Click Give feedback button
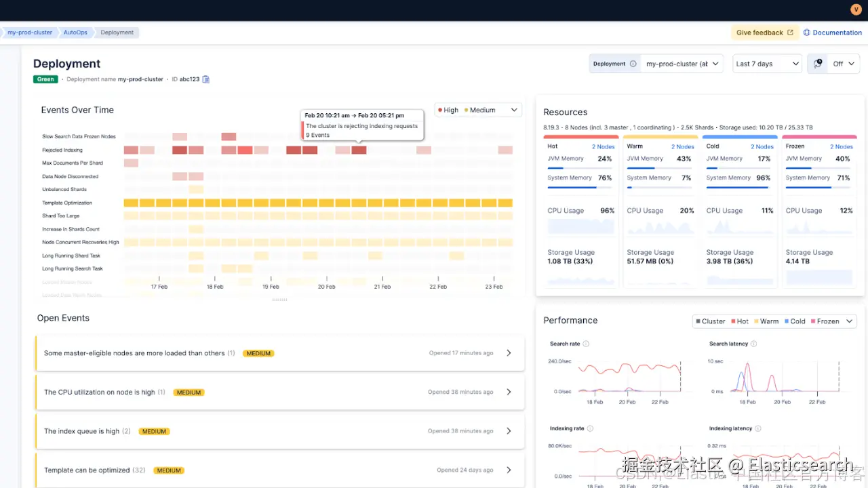Image resolution: width=868 pixels, height=488 pixels. 765,33
